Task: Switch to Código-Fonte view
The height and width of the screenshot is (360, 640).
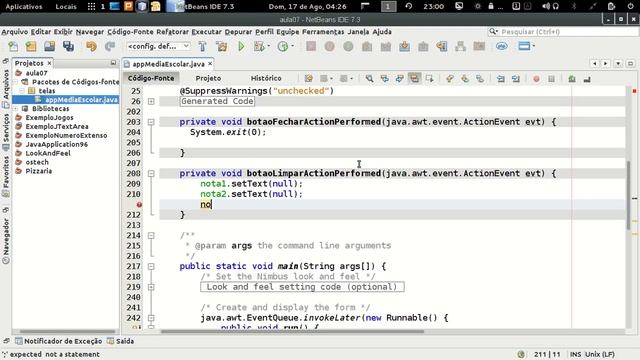Action: tap(151, 78)
